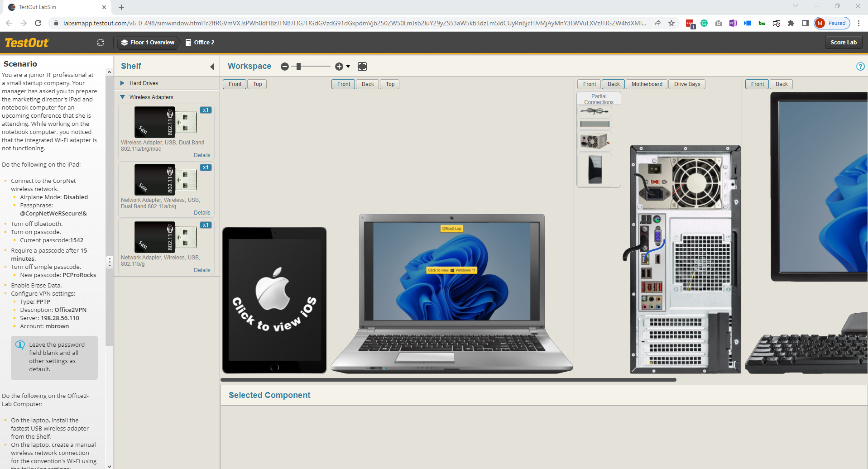Click the fit-to-screen workspace icon
The width and height of the screenshot is (868, 469).
coord(362,67)
